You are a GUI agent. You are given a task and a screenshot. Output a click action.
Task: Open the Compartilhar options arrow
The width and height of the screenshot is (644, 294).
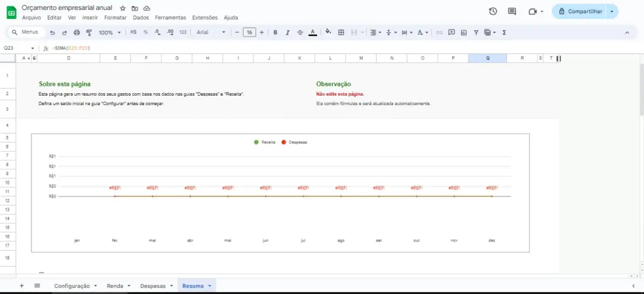pos(612,11)
